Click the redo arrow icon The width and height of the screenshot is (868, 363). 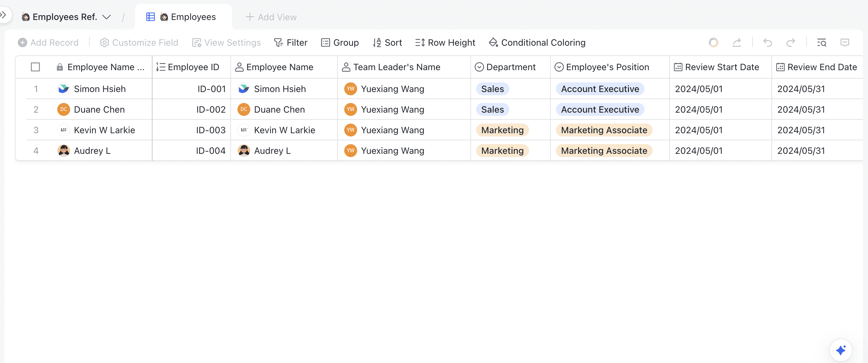pos(790,42)
